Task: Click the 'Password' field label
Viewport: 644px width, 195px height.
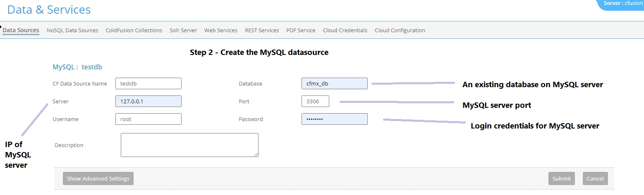Action: (251, 119)
